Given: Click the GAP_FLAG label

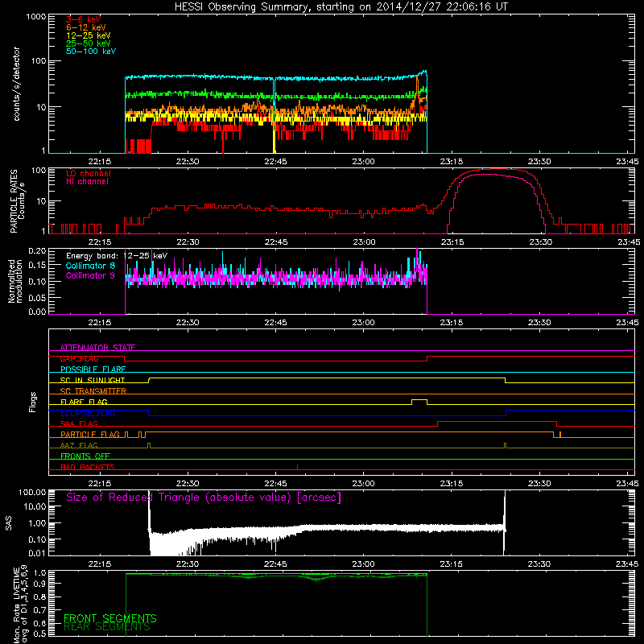Looking at the screenshot, I should pos(79,358).
